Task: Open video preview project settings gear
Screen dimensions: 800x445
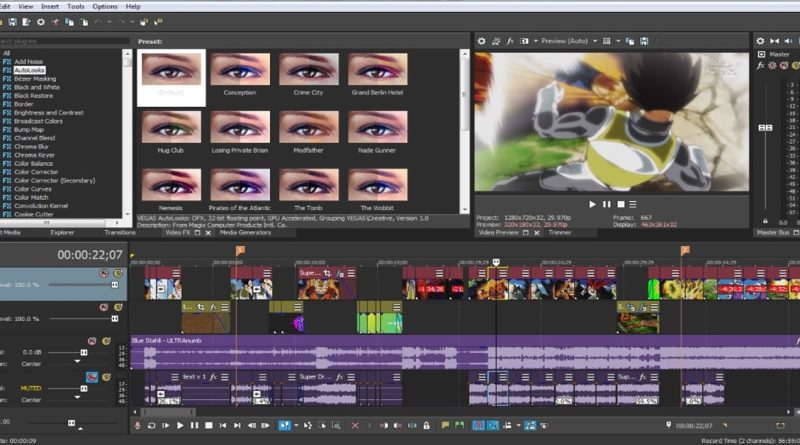Action: [482, 41]
